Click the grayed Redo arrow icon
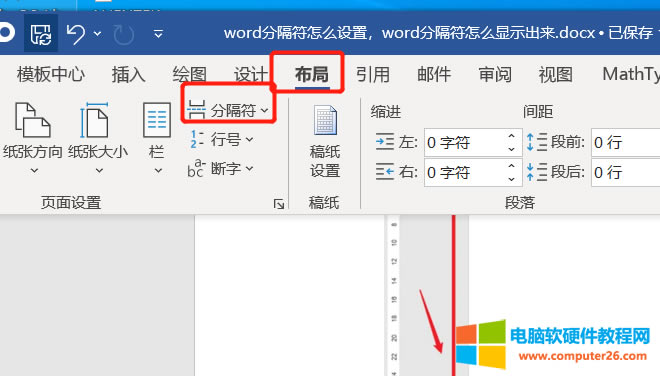Image resolution: width=660 pixels, height=376 pixels. 124,34
